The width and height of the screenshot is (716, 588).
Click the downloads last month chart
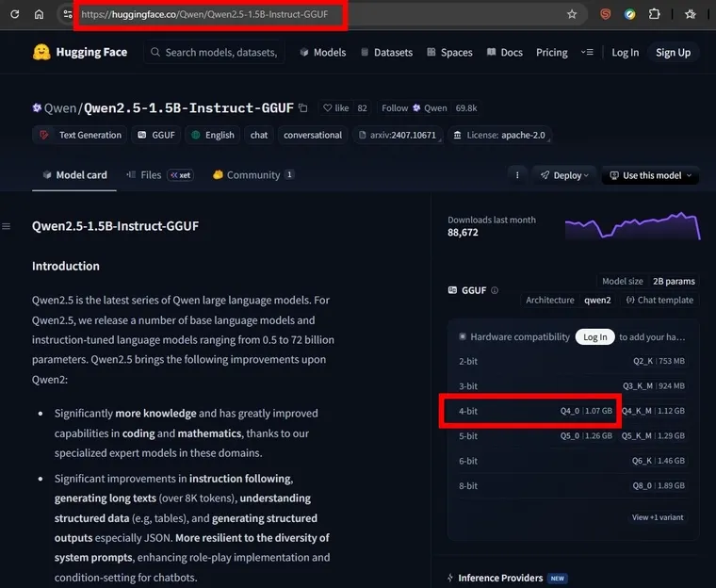(632, 227)
